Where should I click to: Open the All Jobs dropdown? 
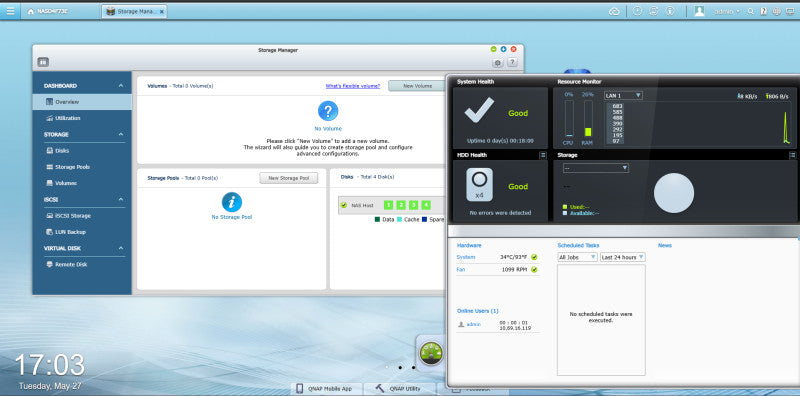pyautogui.click(x=577, y=257)
